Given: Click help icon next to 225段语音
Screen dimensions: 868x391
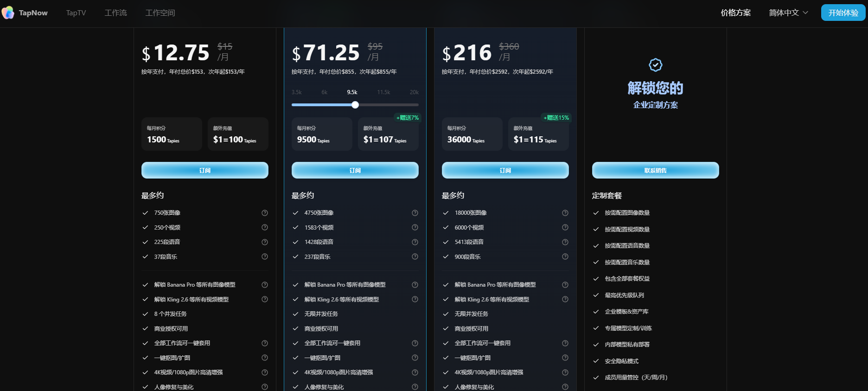Looking at the screenshot, I should click(x=265, y=242).
